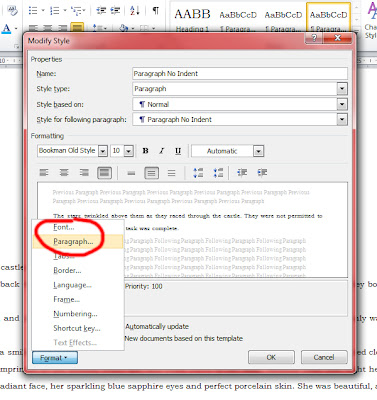Screen dimensions: 377x400
Task: Toggle Italic in the Formatting section
Action: [x=162, y=151]
